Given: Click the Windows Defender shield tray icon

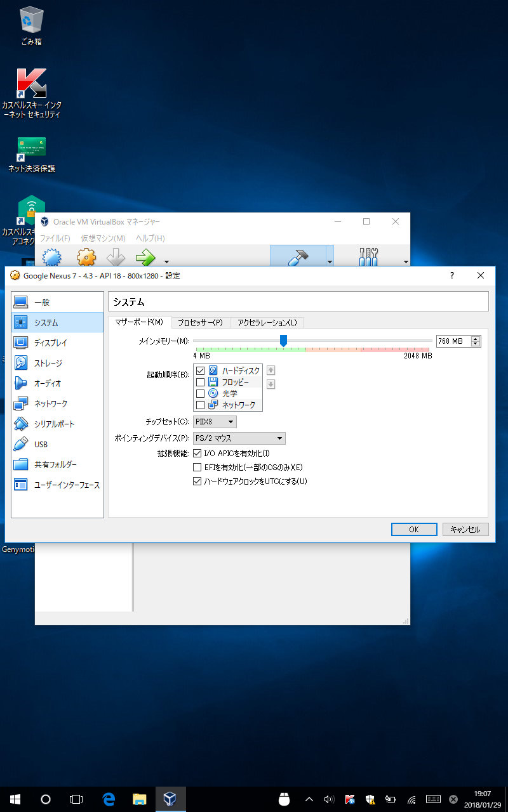Looking at the screenshot, I should click(x=370, y=799).
